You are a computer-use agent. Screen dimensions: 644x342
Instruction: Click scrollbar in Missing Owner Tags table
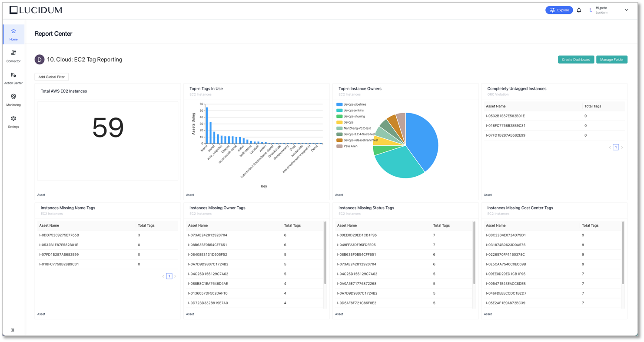pyautogui.click(x=325, y=253)
